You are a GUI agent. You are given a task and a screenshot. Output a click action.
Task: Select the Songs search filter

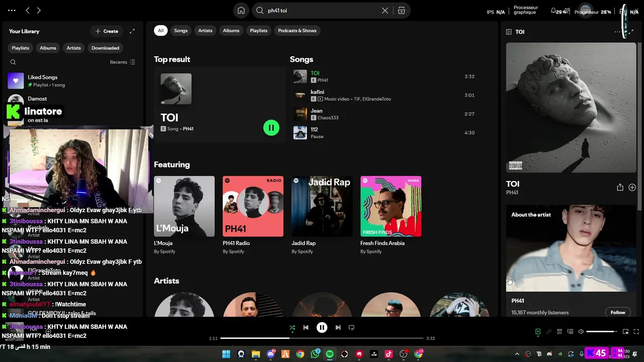tap(181, 31)
